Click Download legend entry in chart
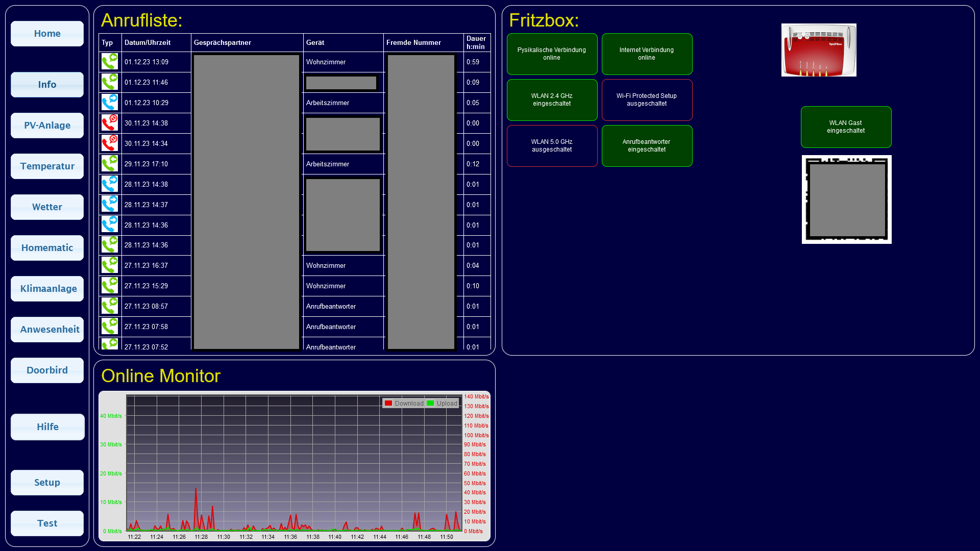The width and height of the screenshot is (980, 551). (404, 404)
